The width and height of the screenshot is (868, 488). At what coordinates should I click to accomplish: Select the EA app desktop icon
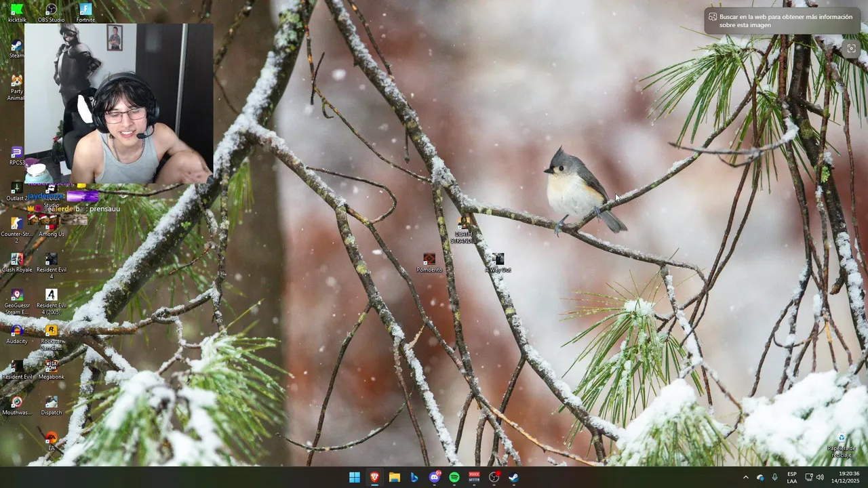[x=52, y=441]
